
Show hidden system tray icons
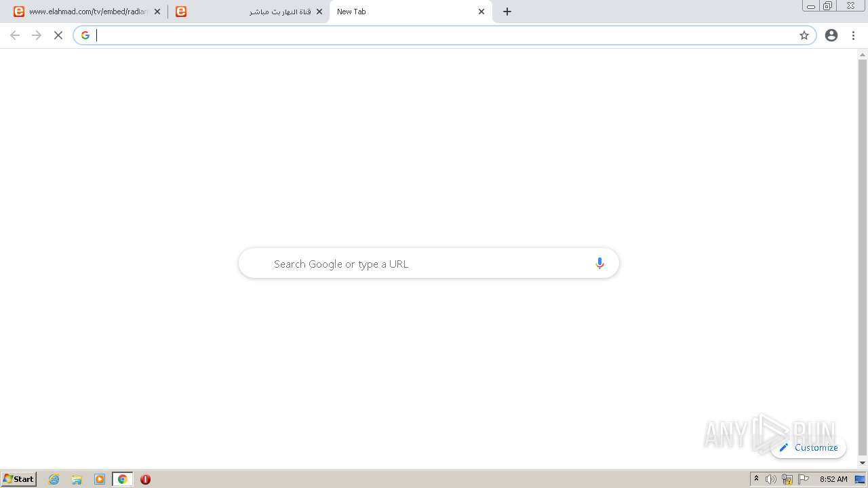point(756,479)
